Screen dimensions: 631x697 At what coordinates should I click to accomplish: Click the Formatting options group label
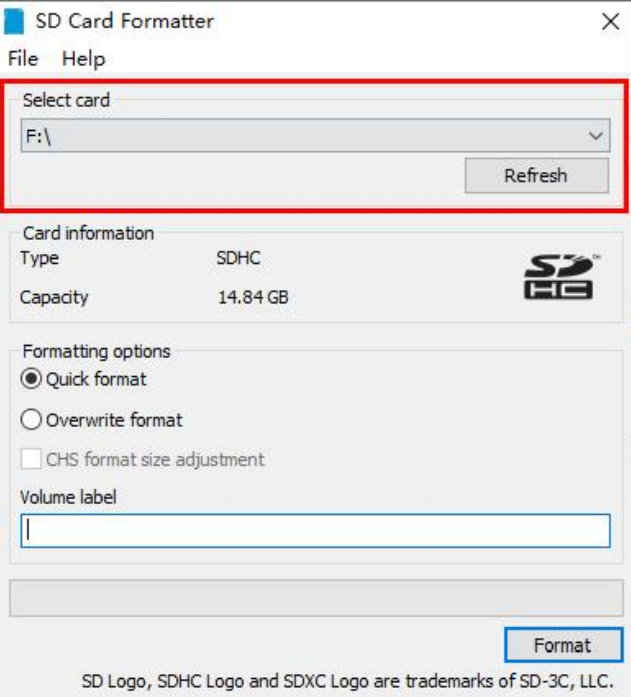(96, 351)
